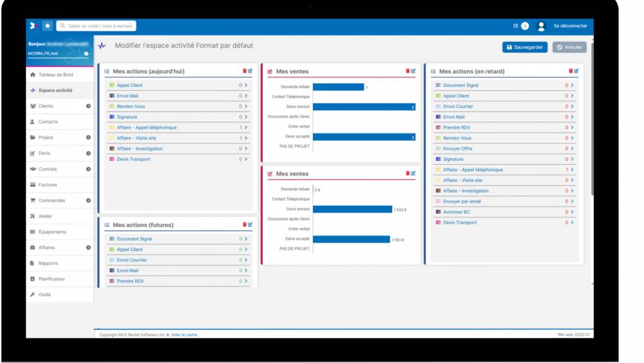This screenshot has height=363, width=644.
Task: Click the Atelier tools icon in sidebar
Action: pos(32,216)
